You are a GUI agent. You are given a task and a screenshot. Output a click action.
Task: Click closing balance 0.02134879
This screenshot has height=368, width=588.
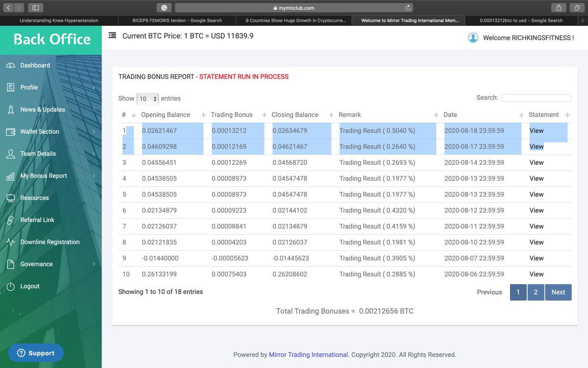click(290, 226)
